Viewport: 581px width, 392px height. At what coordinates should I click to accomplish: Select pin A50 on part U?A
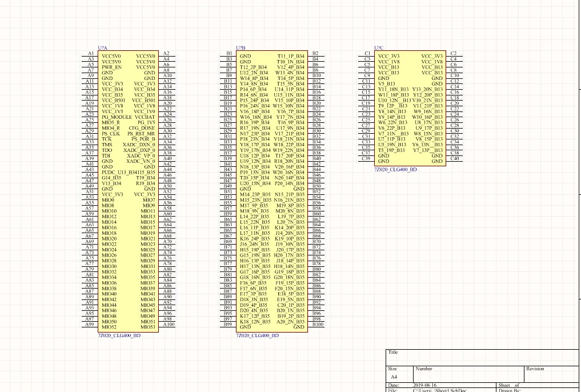click(x=167, y=186)
